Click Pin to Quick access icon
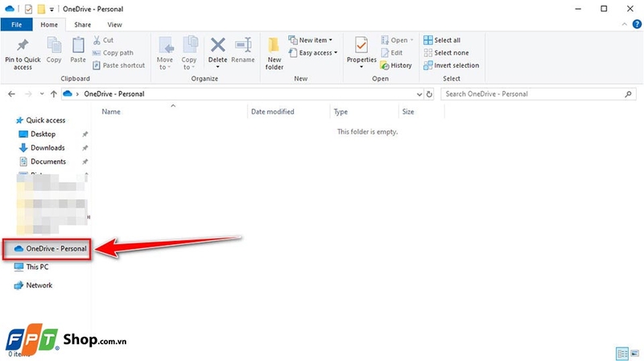The width and height of the screenshot is (644, 361). point(23,45)
